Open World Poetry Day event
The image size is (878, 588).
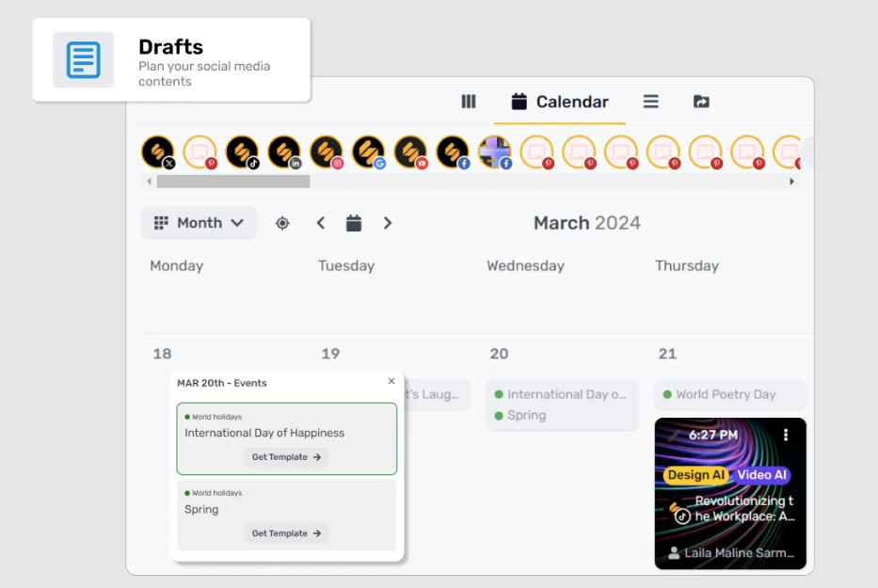click(730, 394)
